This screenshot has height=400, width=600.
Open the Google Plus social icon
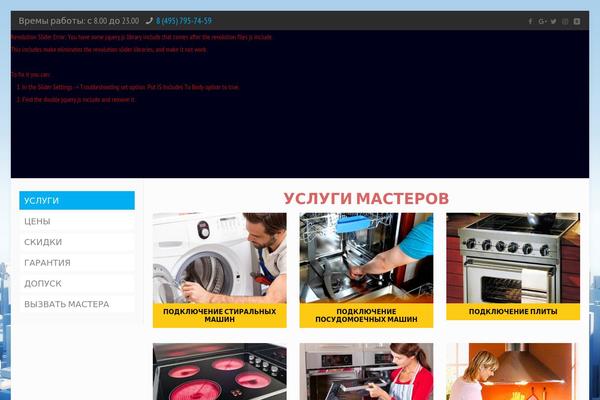click(x=542, y=21)
